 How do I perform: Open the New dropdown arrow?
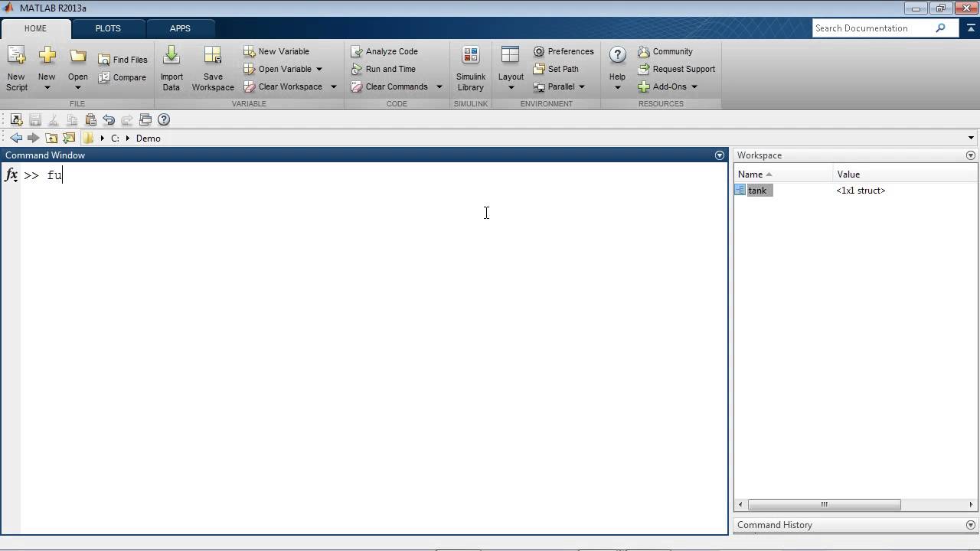47,87
